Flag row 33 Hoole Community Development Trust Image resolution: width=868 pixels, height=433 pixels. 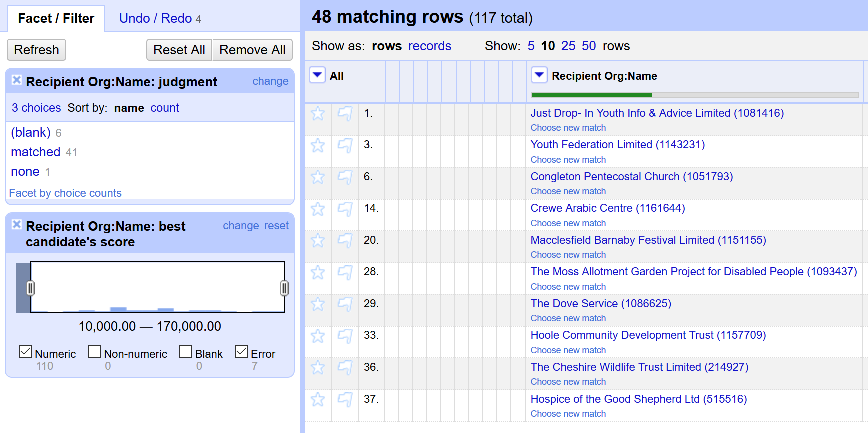coord(345,336)
